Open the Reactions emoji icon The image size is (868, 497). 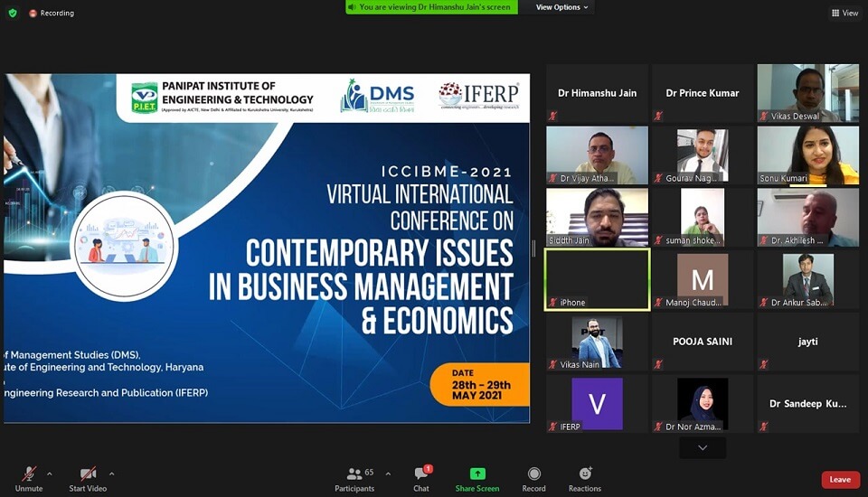click(585, 474)
